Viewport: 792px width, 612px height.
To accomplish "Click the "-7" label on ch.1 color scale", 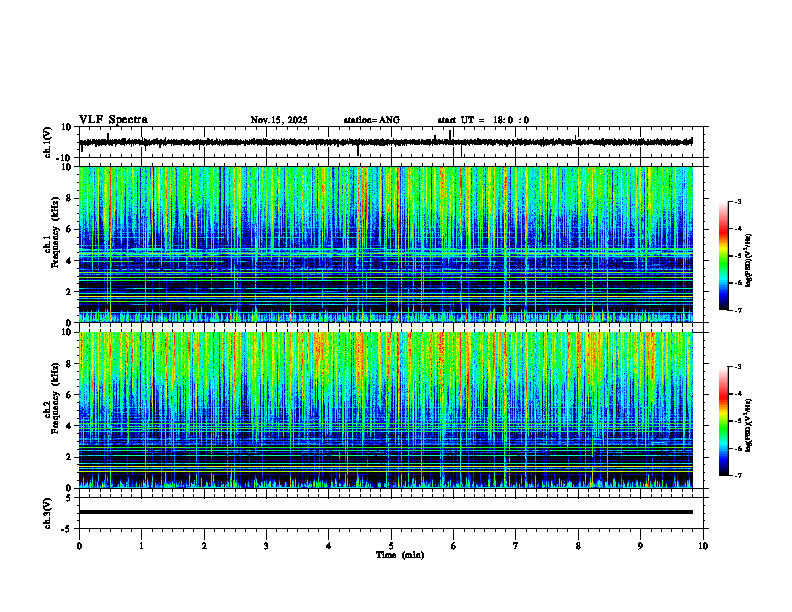I will coord(737,310).
